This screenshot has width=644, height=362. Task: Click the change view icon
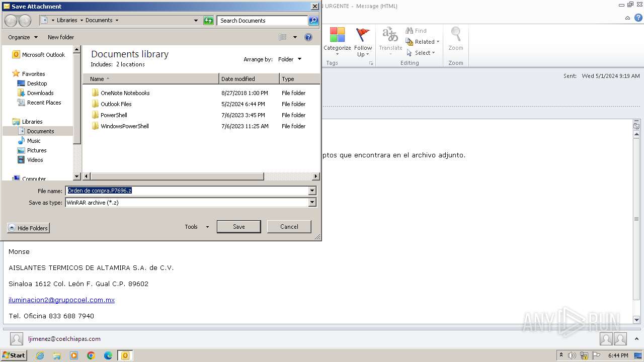283,37
